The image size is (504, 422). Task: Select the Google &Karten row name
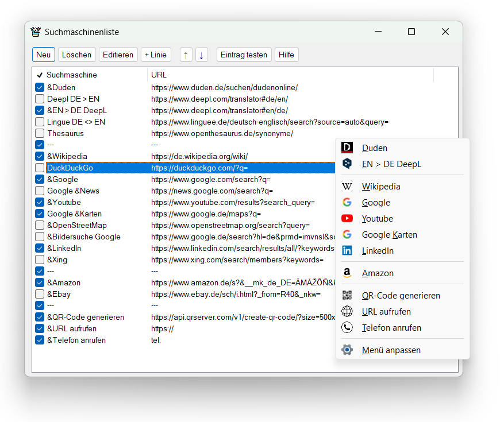pyautogui.click(x=74, y=214)
